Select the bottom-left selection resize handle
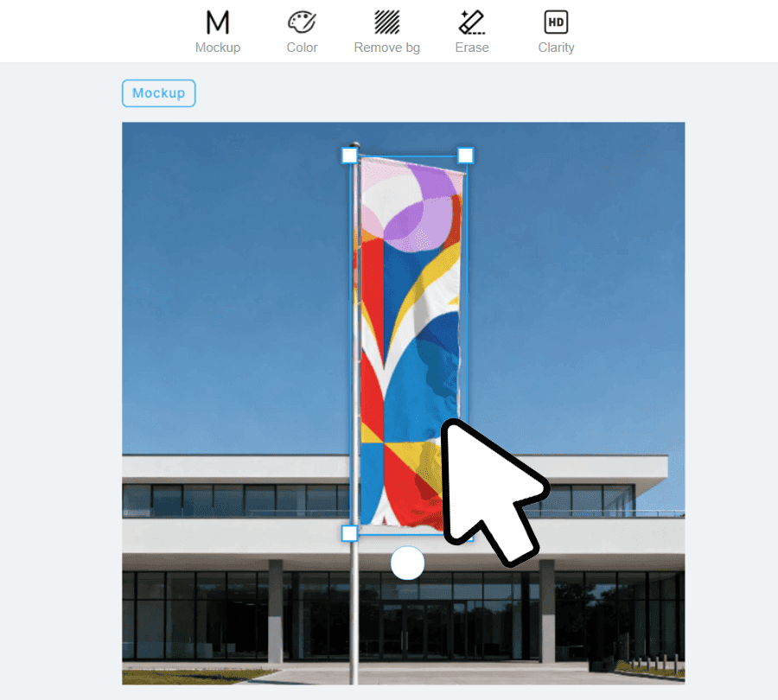This screenshot has width=778, height=700. [x=349, y=533]
